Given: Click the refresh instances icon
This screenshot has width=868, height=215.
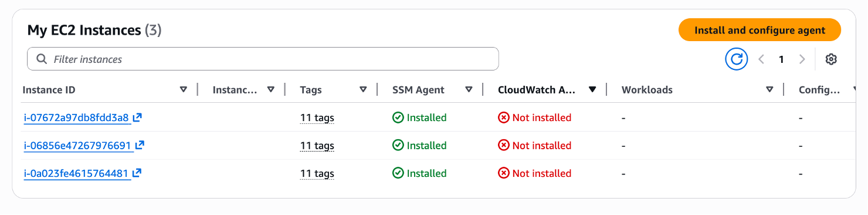Looking at the screenshot, I should click(x=737, y=59).
